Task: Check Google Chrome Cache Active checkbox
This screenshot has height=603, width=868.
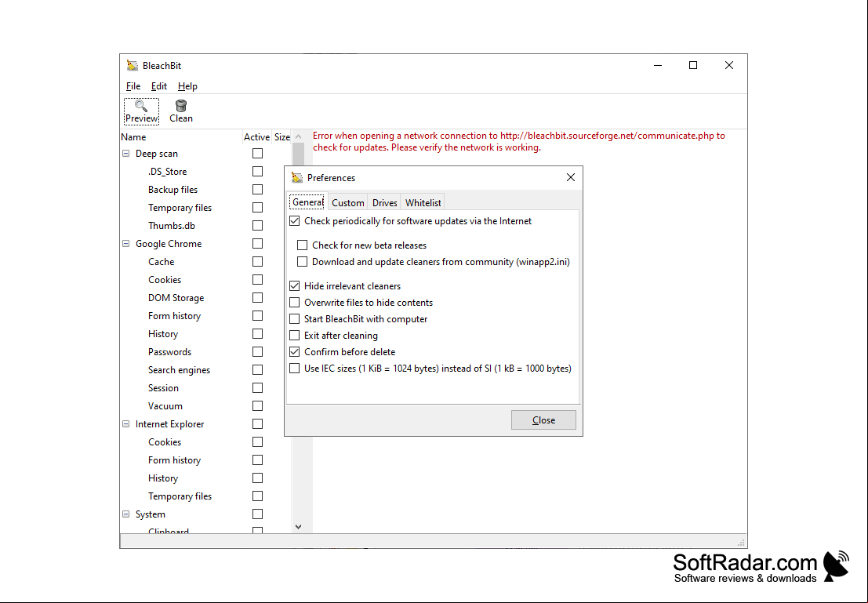Action: point(257,261)
